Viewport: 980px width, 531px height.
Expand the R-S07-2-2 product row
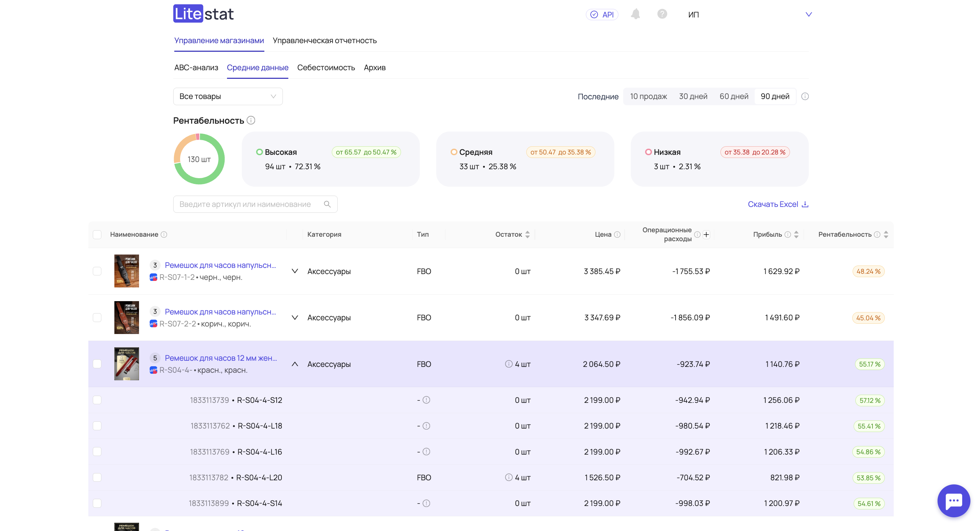point(294,318)
